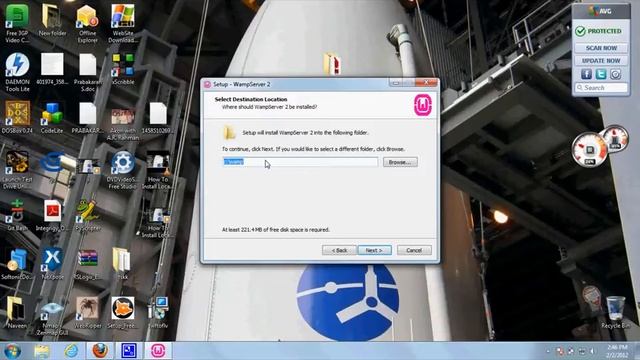Viewport: 640px width, 360px height.
Task: Click the pink WampServer logo in the setup header
Action: (423, 105)
